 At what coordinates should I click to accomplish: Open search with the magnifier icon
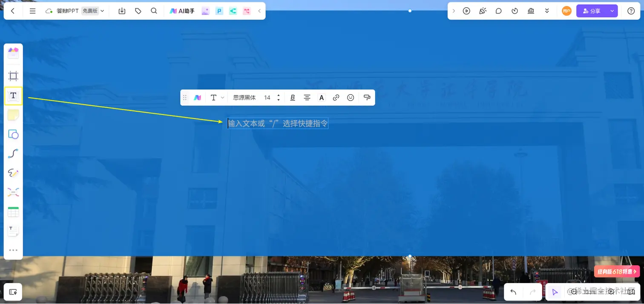tap(154, 11)
